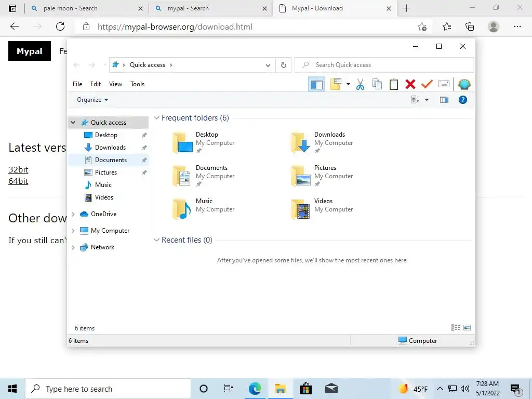Select the Music folder icon in Frequent folders
The image size is (532, 399).
coord(182,209)
